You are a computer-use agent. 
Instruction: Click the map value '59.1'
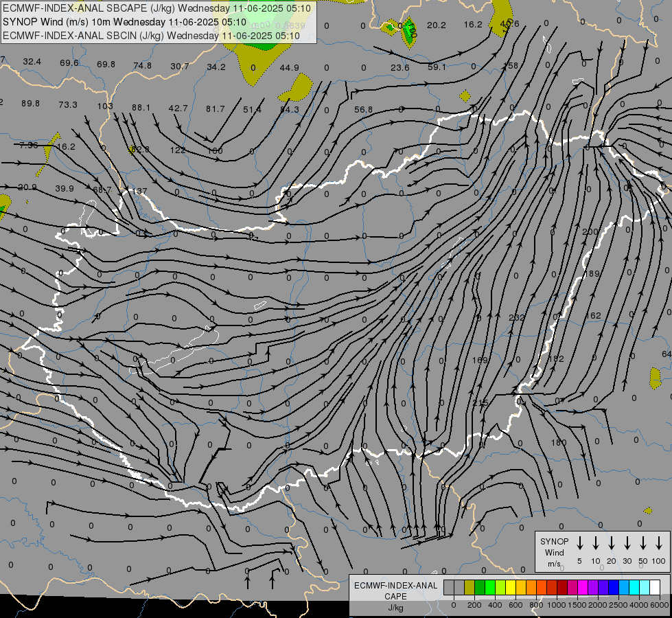tap(437, 67)
